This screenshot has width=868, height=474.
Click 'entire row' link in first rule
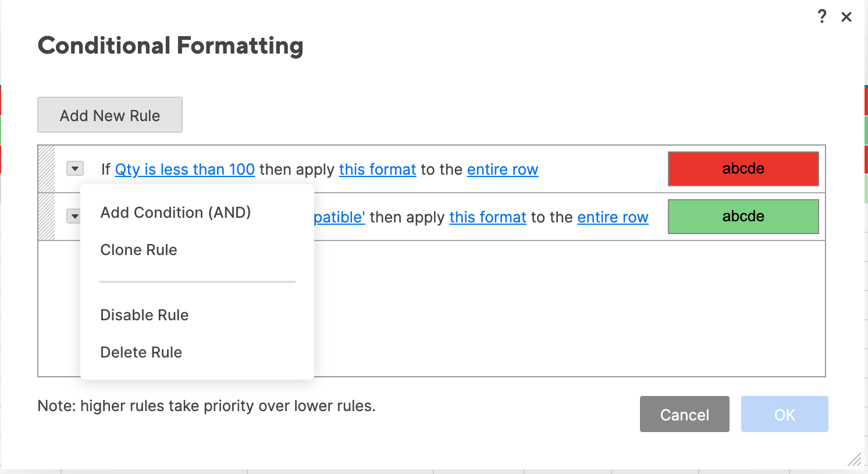pos(503,169)
